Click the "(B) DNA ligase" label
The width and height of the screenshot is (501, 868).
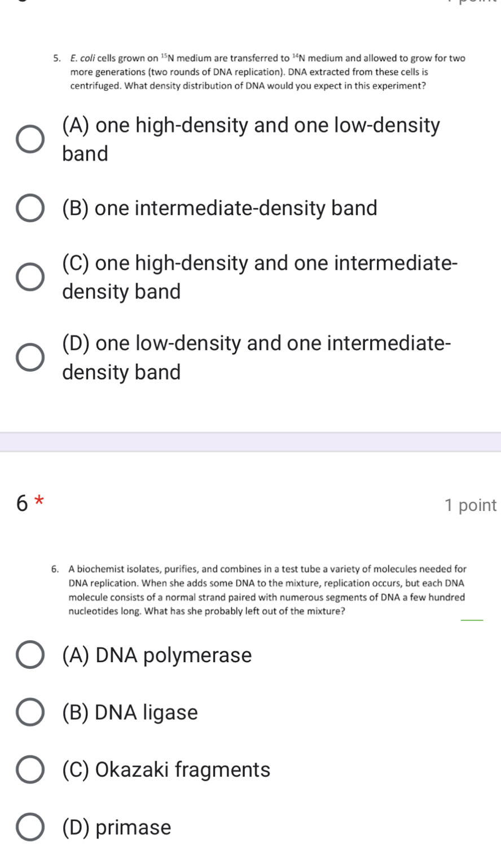click(x=131, y=712)
